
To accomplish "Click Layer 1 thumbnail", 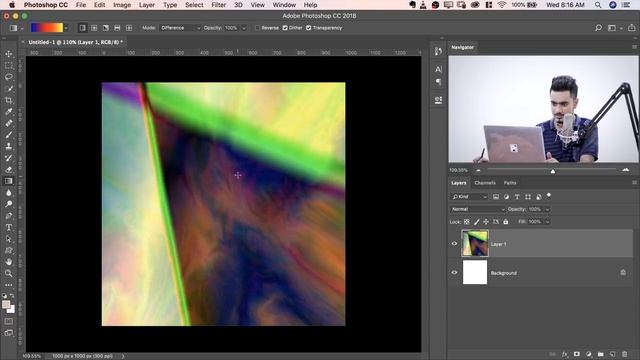I will (x=475, y=243).
